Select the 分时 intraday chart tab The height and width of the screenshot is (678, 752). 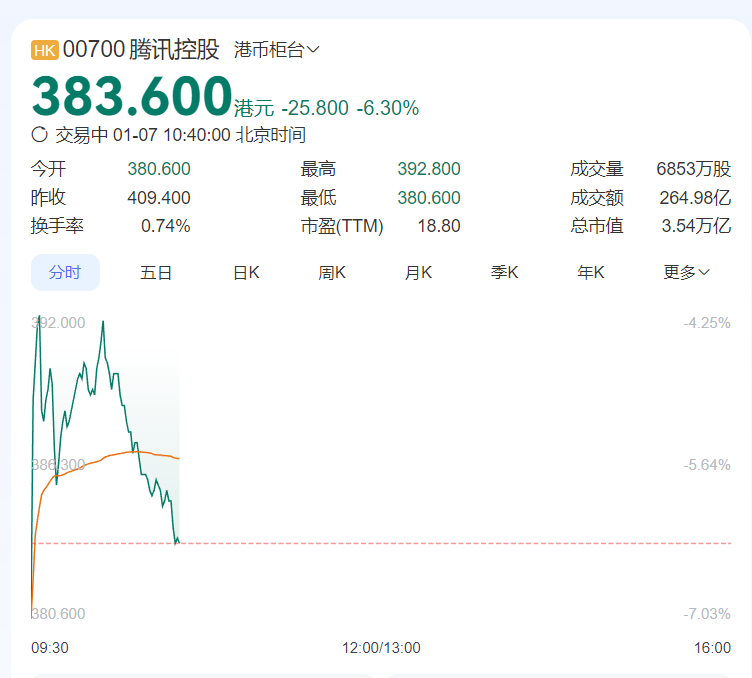tap(65, 272)
